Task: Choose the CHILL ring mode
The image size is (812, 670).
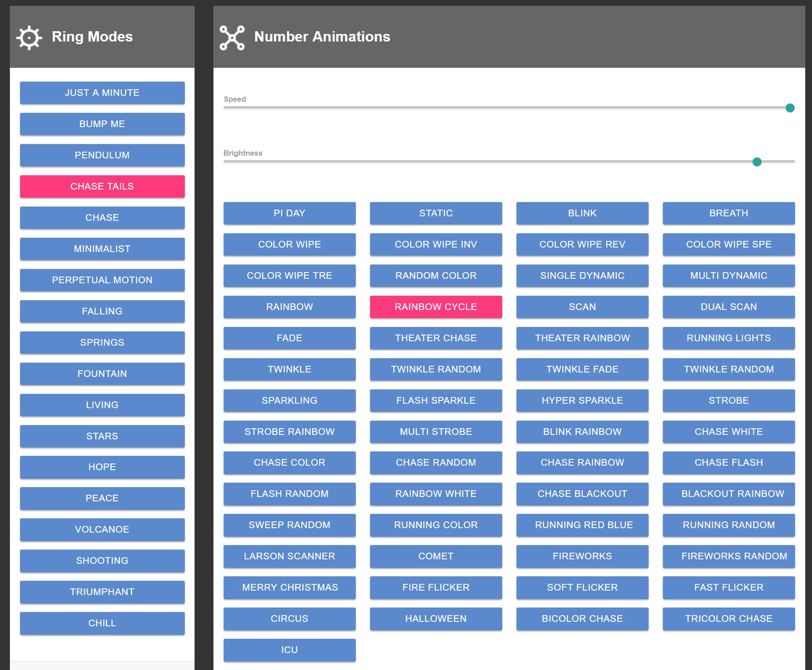Action: (102, 623)
